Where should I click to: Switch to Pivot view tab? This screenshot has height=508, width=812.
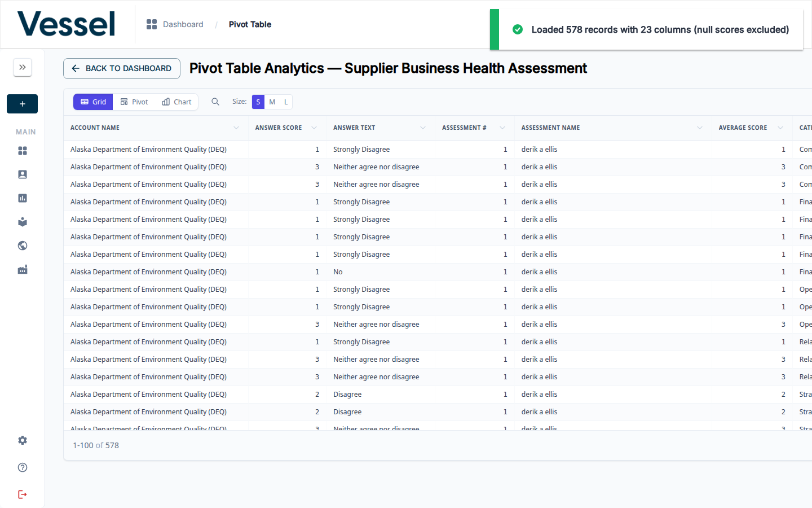point(134,102)
